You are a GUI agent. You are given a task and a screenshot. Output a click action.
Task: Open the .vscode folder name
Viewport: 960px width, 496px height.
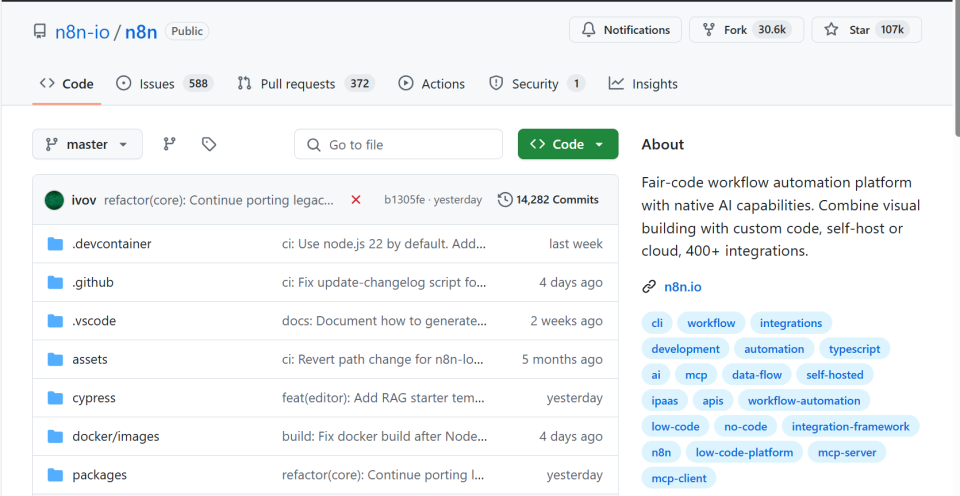pyautogui.click(x=94, y=321)
